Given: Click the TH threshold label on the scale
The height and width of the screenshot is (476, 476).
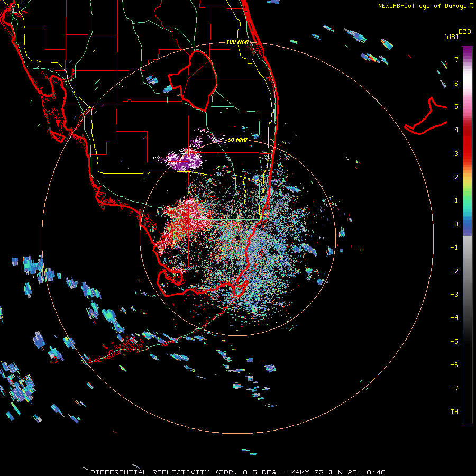Looking at the screenshot, I should point(454,412).
